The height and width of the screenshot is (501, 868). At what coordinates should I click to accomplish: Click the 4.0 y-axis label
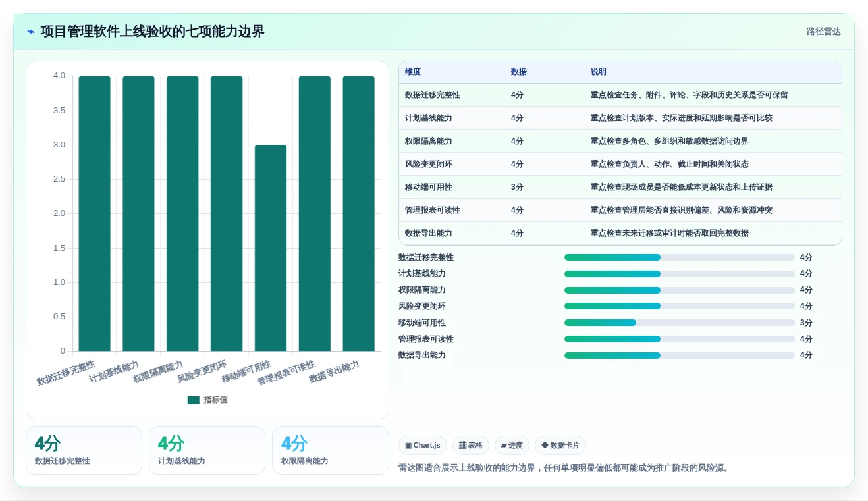click(x=59, y=76)
